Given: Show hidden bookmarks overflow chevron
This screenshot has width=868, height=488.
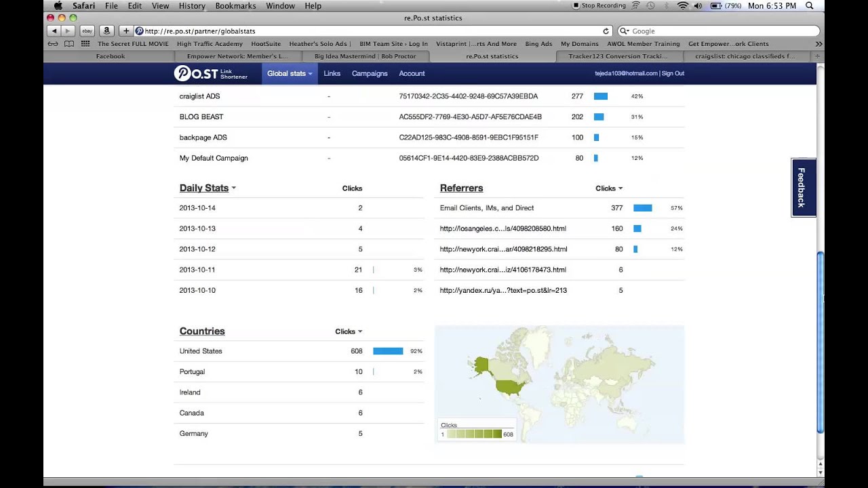Looking at the screenshot, I should [x=818, y=44].
